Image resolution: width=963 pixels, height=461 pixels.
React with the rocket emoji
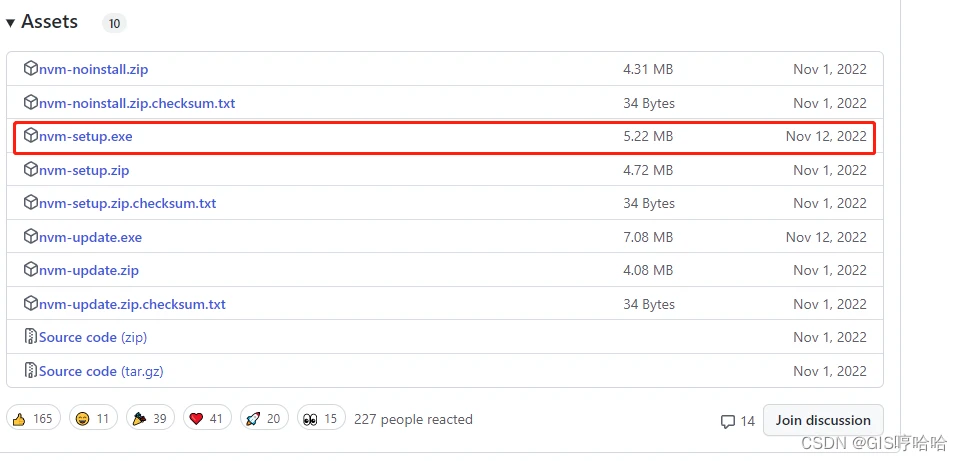[264, 419]
